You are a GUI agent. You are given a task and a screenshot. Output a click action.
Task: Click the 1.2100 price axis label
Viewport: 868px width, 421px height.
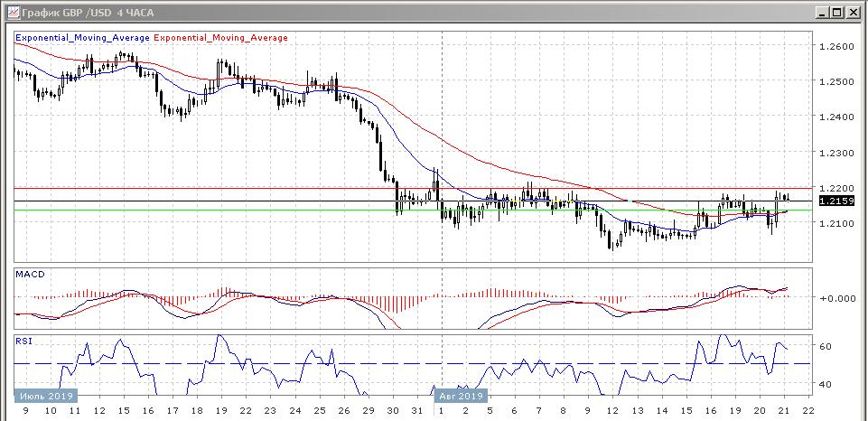835,223
